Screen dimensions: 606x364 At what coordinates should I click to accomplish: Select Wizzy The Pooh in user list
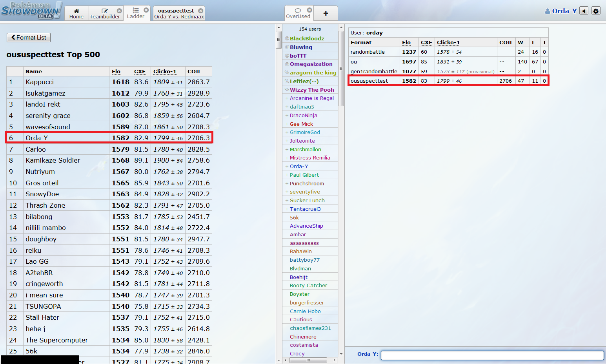pos(312,90)
